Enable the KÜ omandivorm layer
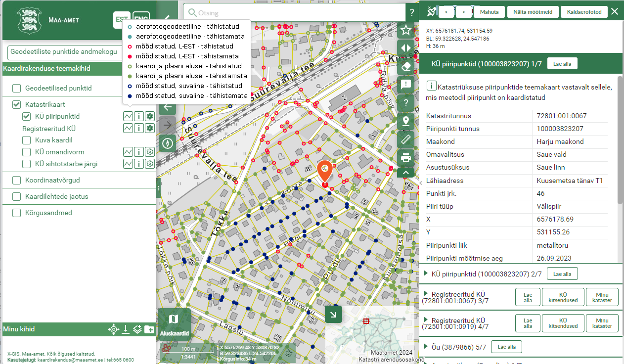Viewport: 624px width, 364px height. tap(27, 152)
